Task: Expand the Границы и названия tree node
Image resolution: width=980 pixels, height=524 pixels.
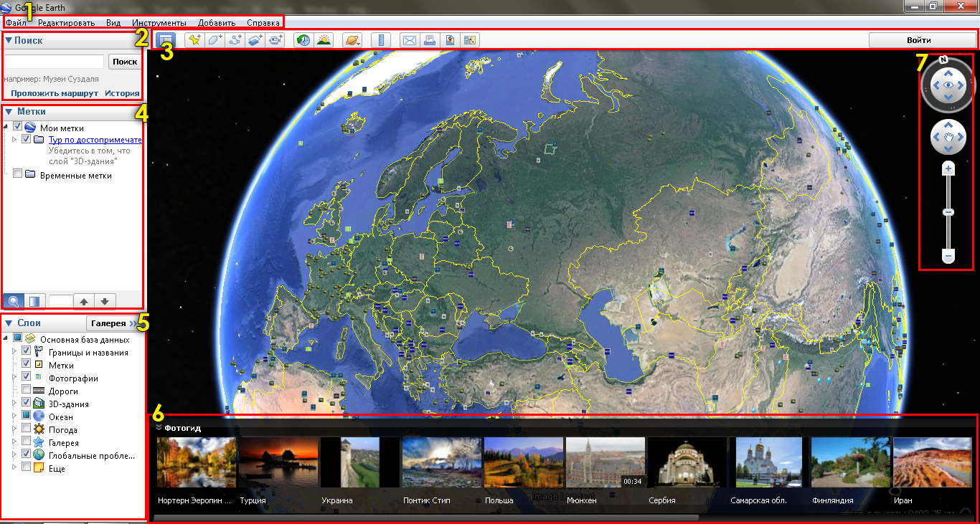Action: [x=14, y=351]
